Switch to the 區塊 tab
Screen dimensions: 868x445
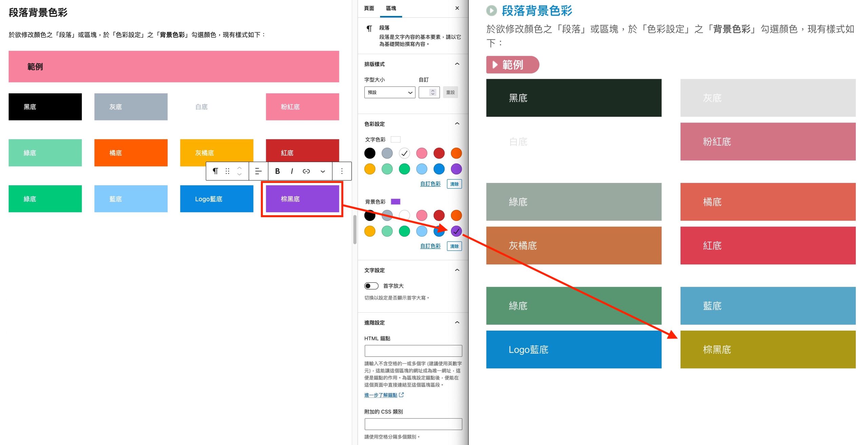391,8
